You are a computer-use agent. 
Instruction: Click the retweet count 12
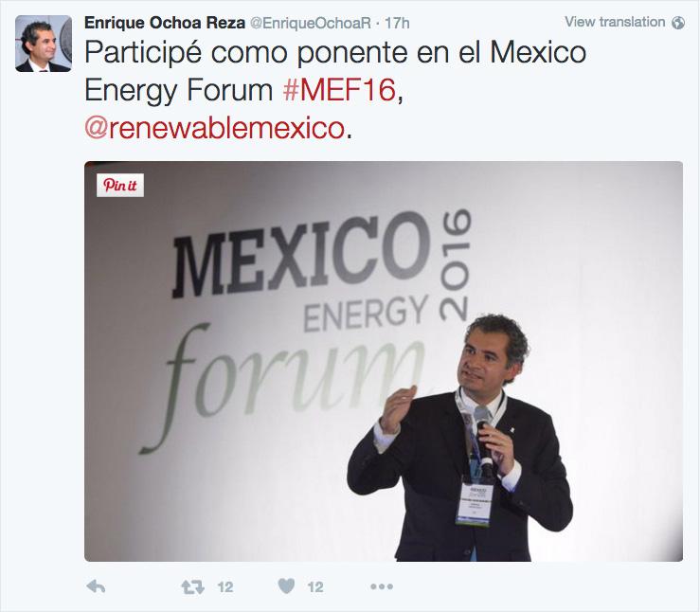[225, 587]
